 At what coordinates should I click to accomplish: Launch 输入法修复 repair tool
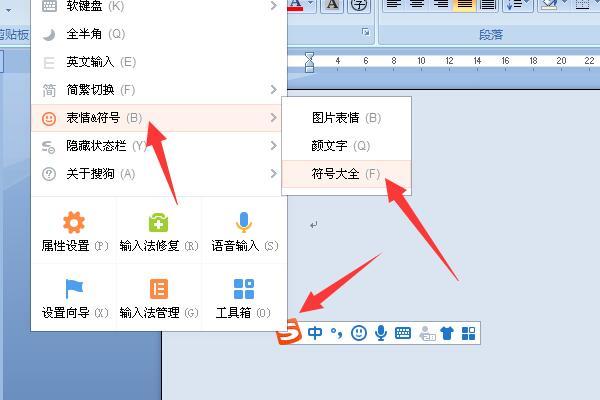click(158, 231)
